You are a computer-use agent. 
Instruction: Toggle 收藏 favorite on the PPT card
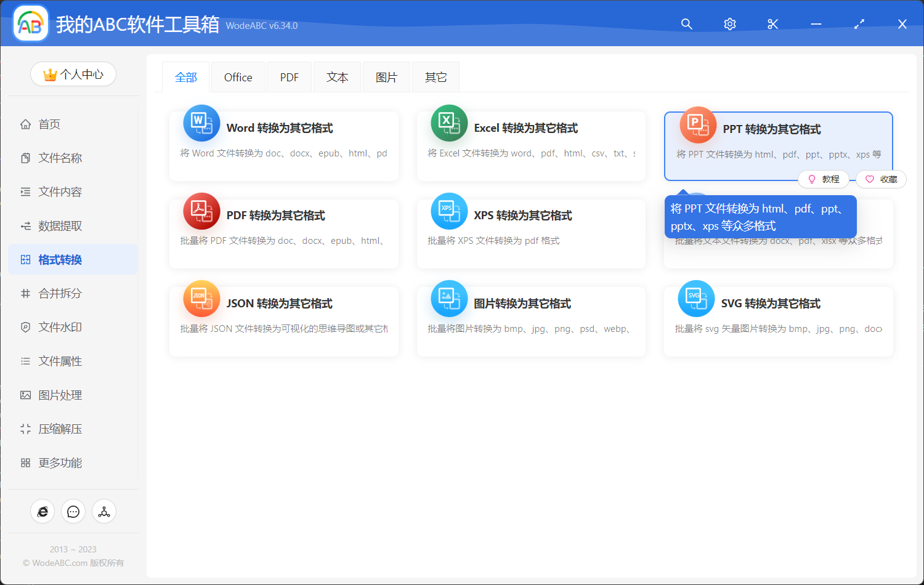(x=881, y=179)
